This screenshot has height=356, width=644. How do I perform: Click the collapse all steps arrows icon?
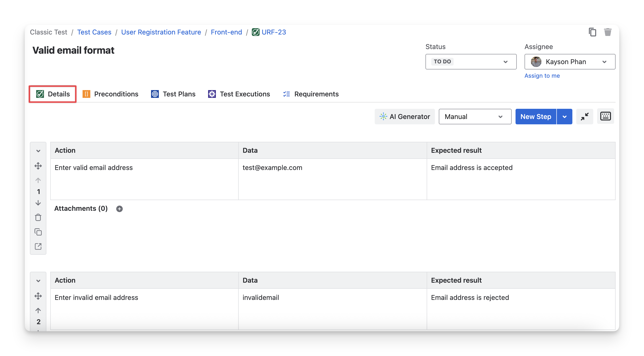pos(585,117)
